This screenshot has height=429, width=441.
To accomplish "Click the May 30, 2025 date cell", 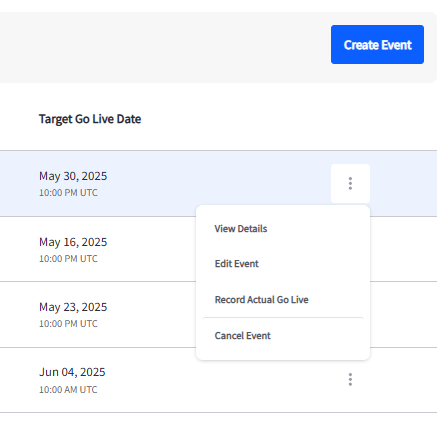I will click(73, 176).
